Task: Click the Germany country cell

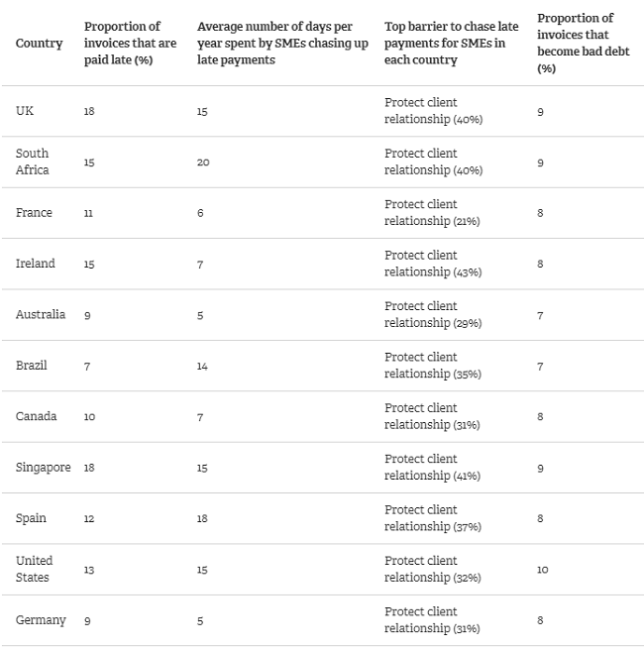Action: coord(41,620)
